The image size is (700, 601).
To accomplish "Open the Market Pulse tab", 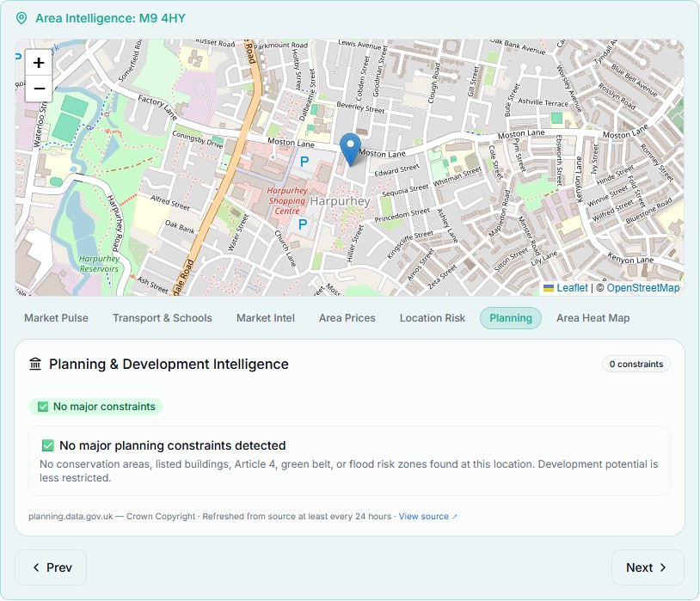I will pos(56,318).
